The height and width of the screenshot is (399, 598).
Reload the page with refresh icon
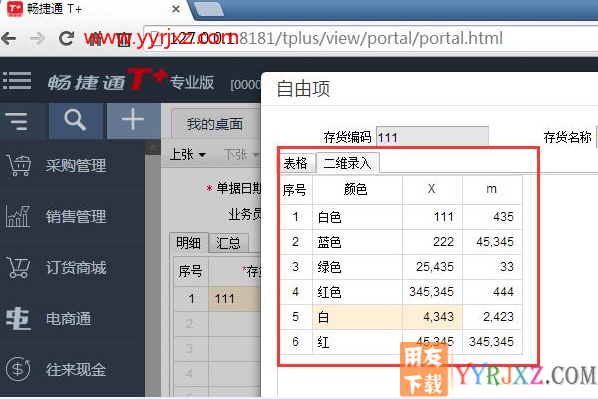pyautogui.click(x=66, y=38)
